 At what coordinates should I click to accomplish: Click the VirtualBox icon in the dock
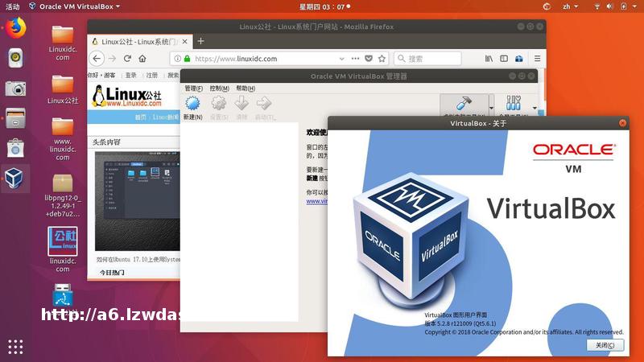(x=15, y=178)
